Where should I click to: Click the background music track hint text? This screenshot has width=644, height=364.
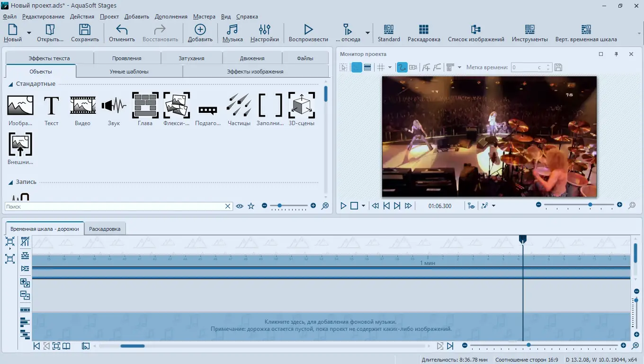tap(331, 325)
